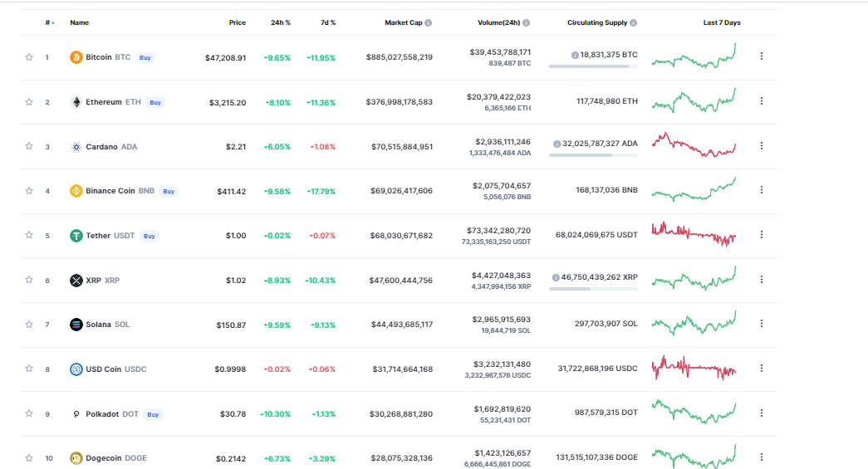
Task: Click Buy button next to Polkadot
Action: point(154,414)
